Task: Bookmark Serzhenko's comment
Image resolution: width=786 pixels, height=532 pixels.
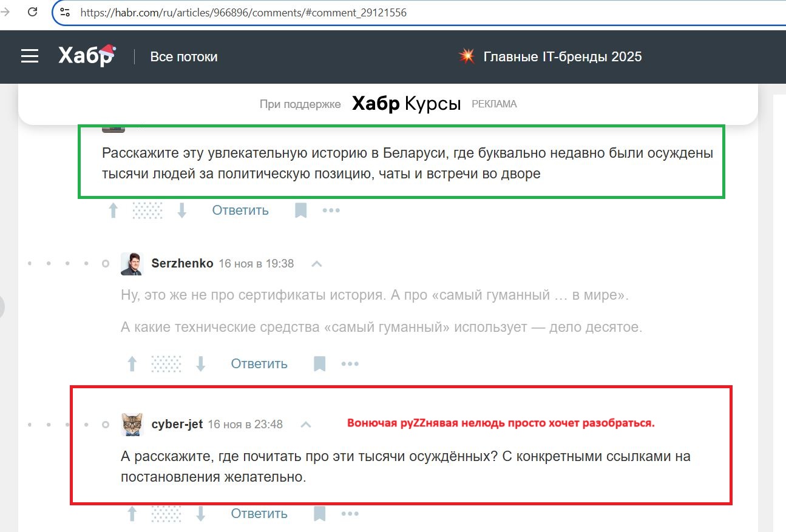Action: tap(319, 363)
